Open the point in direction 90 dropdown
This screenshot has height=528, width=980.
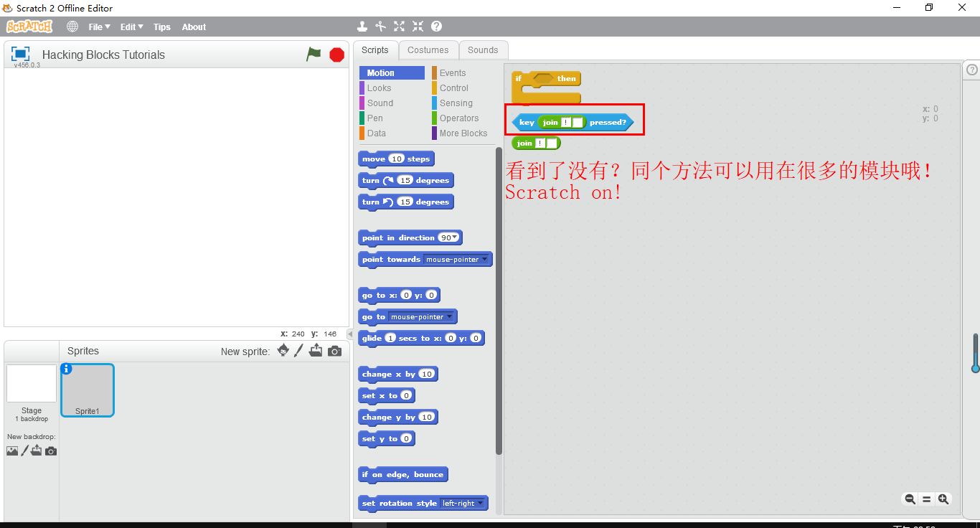tap(455, 237)
